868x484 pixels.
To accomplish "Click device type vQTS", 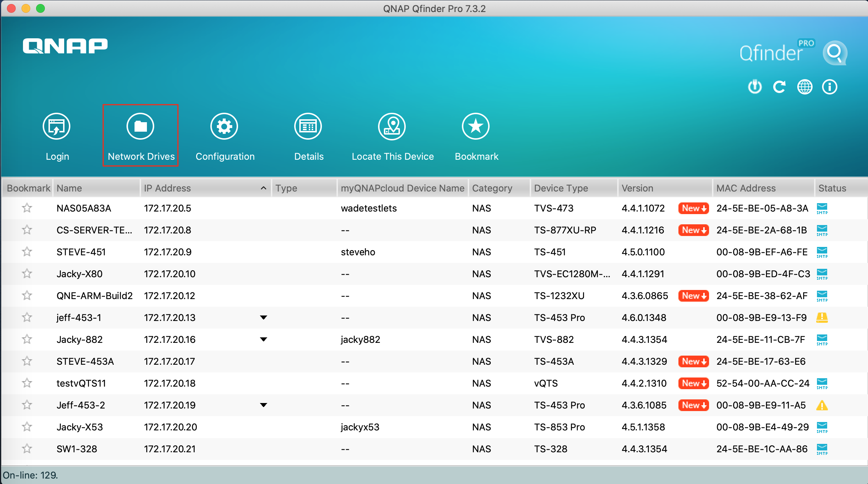I will (546, 383).
